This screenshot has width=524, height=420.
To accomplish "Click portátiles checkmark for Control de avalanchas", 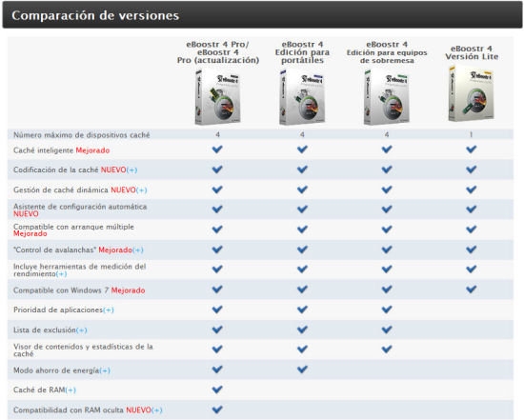I will click(302, 250).
